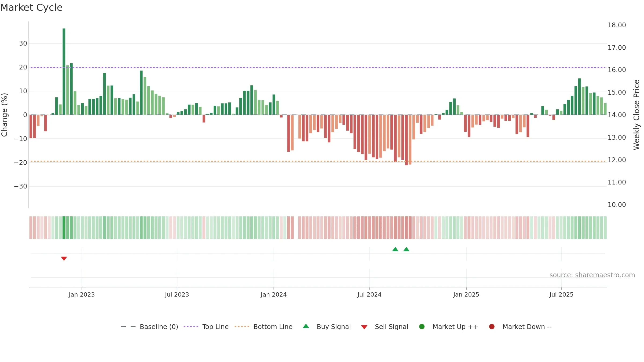Toggle the Sell Signal legend entry
This screenshot has width=644, height=362.
pyautogui.click(x=385, y=327)
